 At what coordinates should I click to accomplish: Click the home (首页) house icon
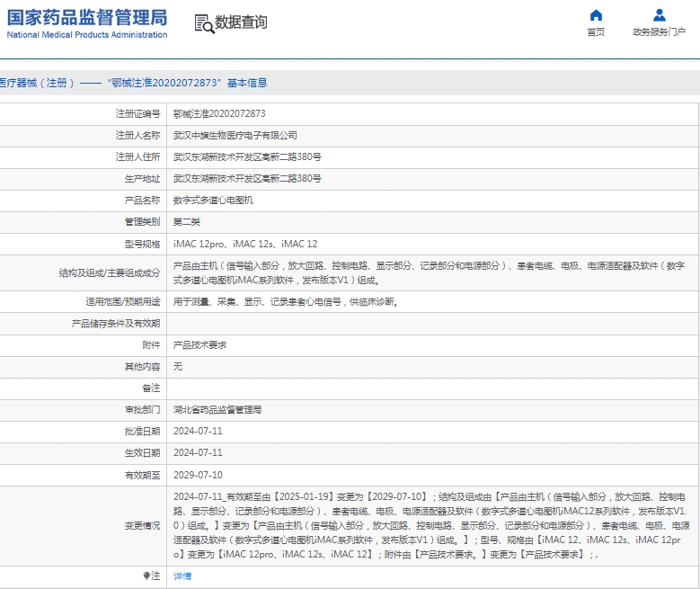[x=596, y=15]
